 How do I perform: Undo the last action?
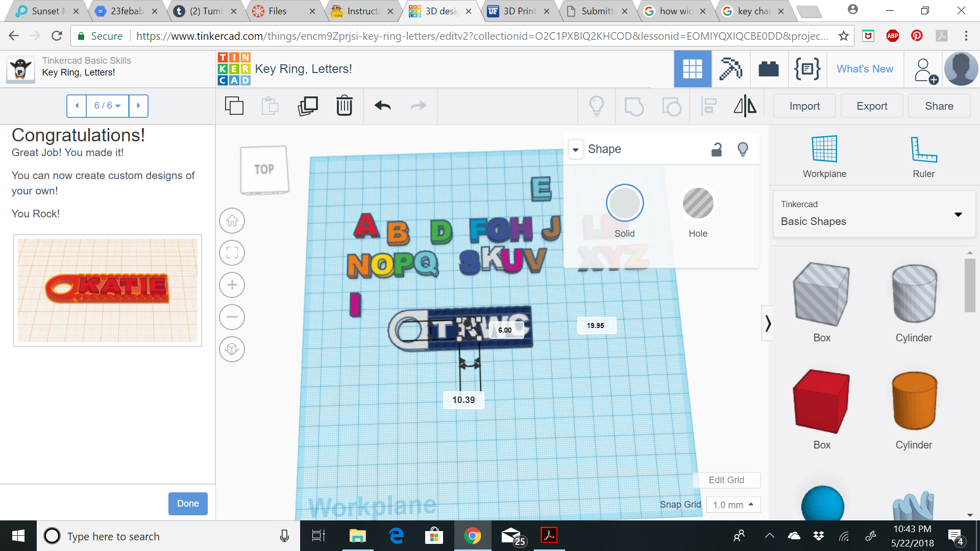383,106
